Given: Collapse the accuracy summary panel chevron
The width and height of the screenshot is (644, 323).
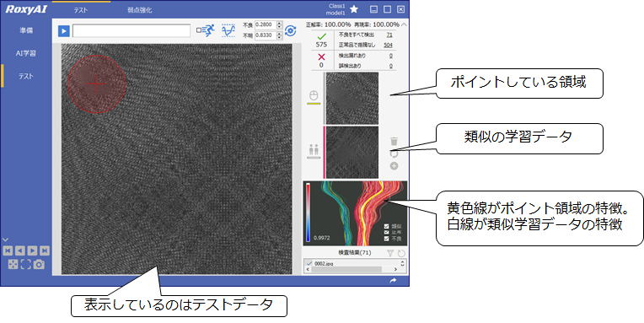Looking at the screenshot, I should pos(404,24).
